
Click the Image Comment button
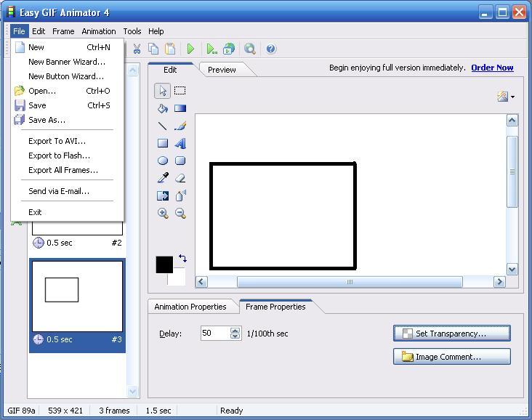click(452, 357)
